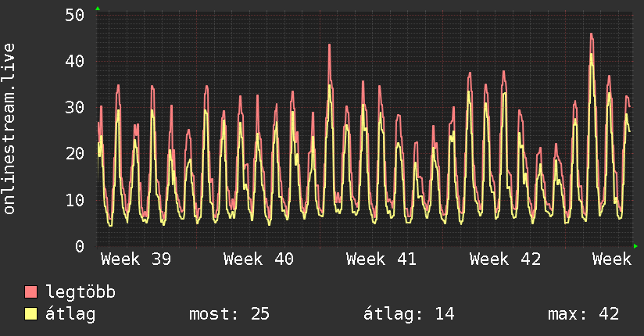Click the y-axis value 40
Image resolution: width=644 pixels, height=336 pixels.
[x=75, y=62]
